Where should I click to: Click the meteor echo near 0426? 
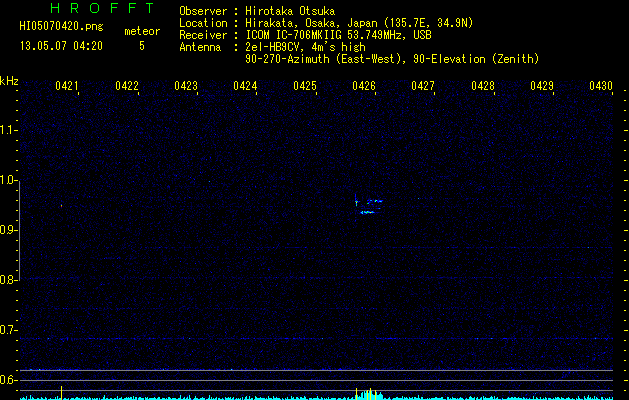coord(368,205)
